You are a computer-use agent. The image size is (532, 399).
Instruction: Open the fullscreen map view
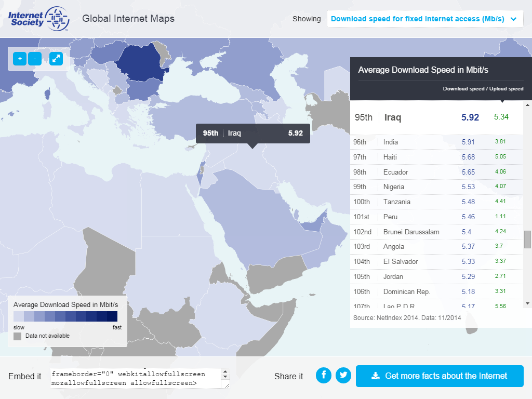(56, 59)
